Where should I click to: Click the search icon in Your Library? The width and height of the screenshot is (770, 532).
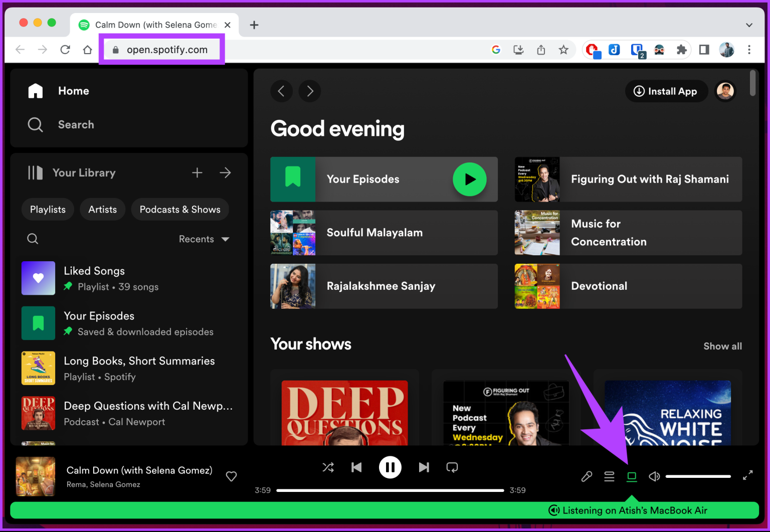[x=33, y=239]
